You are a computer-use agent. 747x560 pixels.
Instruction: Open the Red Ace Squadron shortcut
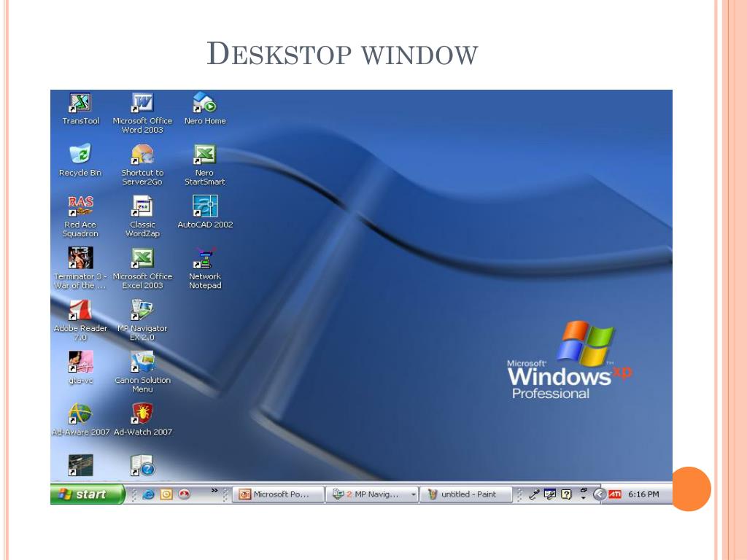click(80, 217)
